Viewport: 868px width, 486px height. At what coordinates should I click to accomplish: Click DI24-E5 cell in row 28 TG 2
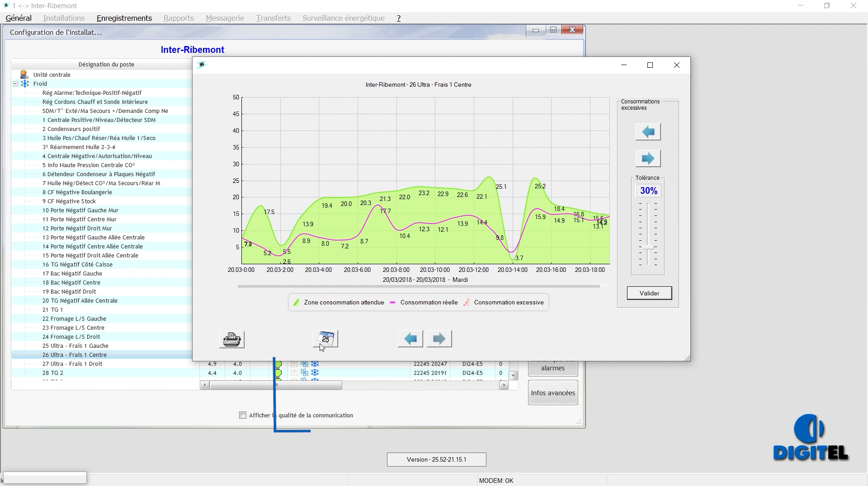pos(472,373)
